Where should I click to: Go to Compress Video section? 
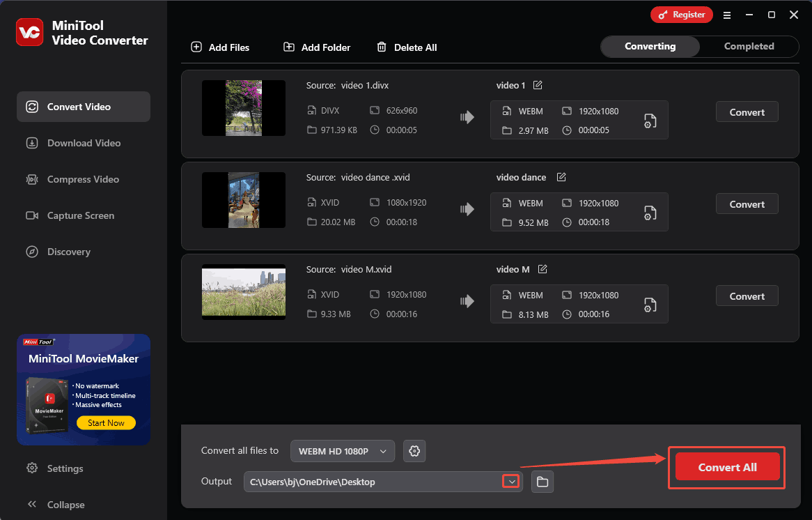coord(83,179)
